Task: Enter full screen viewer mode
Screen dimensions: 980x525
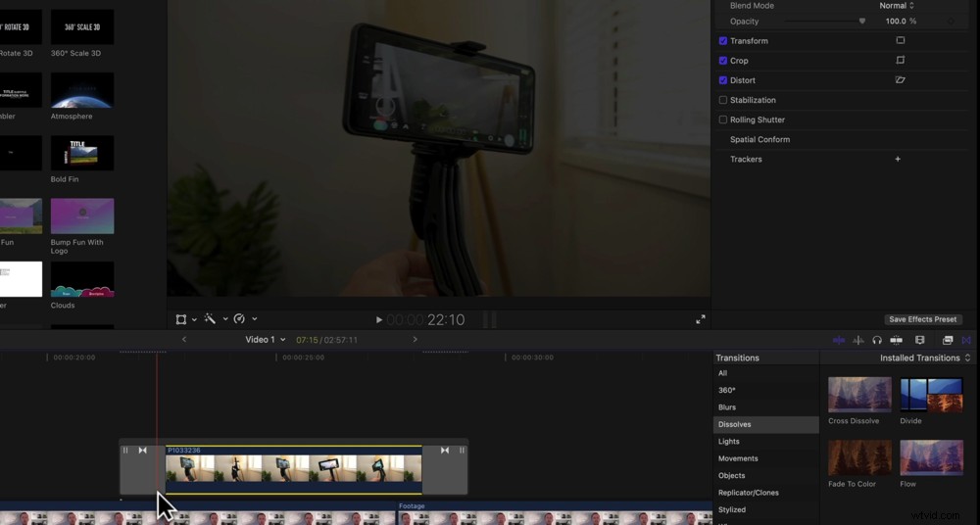Action: click(x=701, y=319)
